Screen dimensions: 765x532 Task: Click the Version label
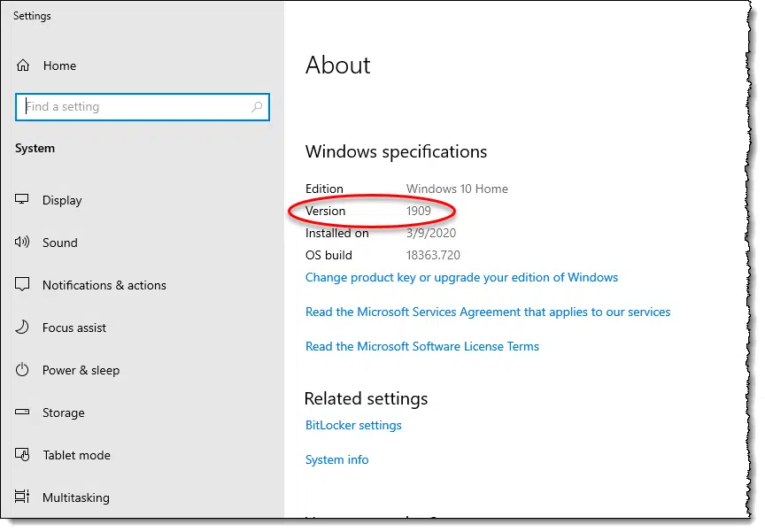tap(325, 212)
